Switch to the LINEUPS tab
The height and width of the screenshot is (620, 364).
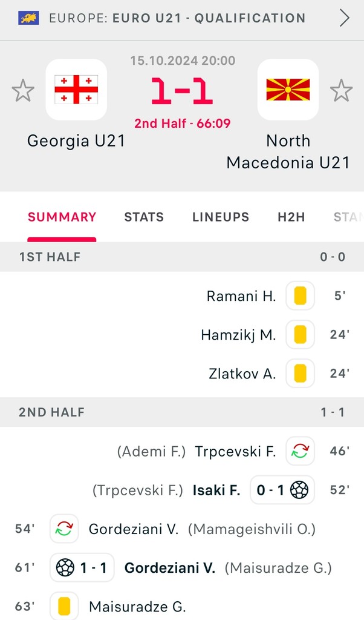[221, 217]
